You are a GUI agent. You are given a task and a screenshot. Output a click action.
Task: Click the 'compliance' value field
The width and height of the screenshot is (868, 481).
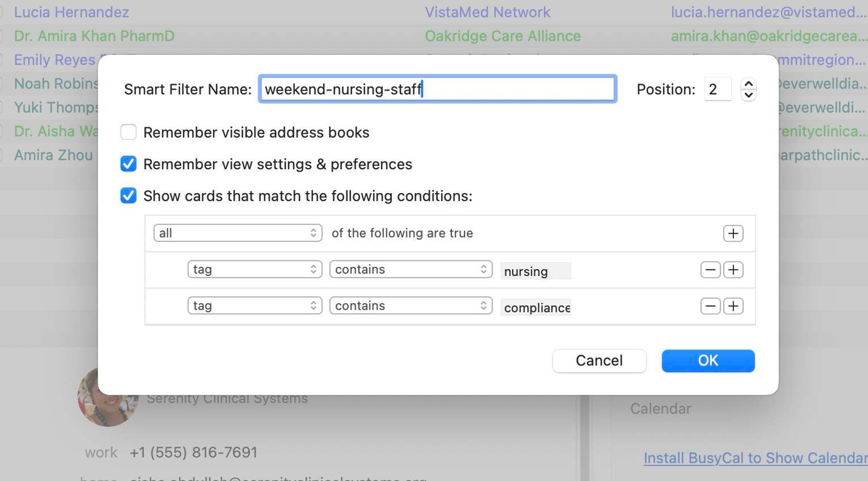point(535,307)
